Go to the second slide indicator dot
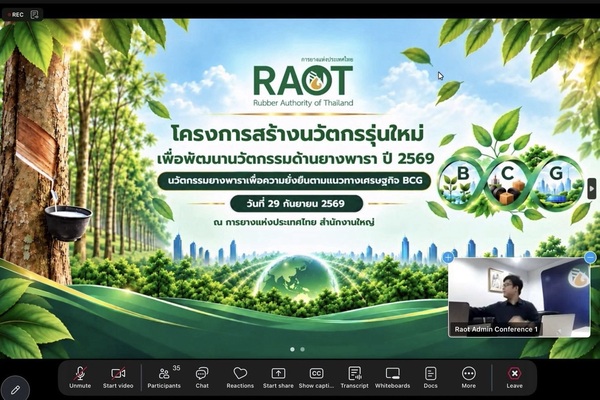The height and width of the screenshot is (400, 600). point(302,349)
